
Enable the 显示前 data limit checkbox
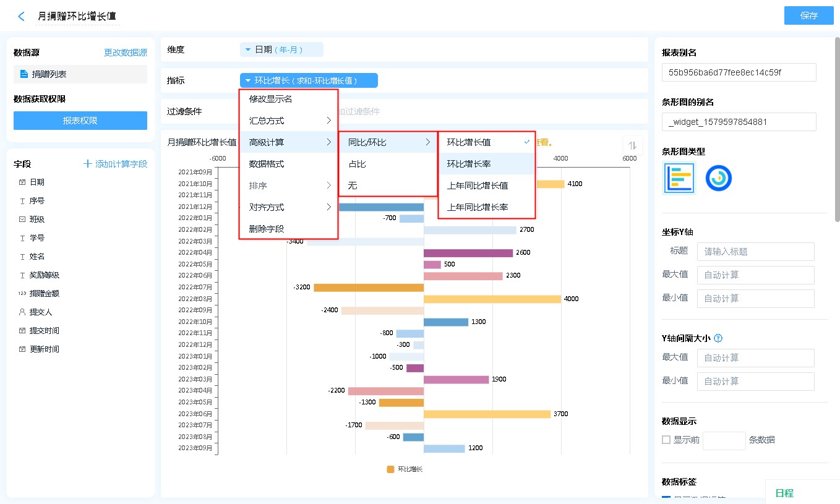tap(666, 440)
